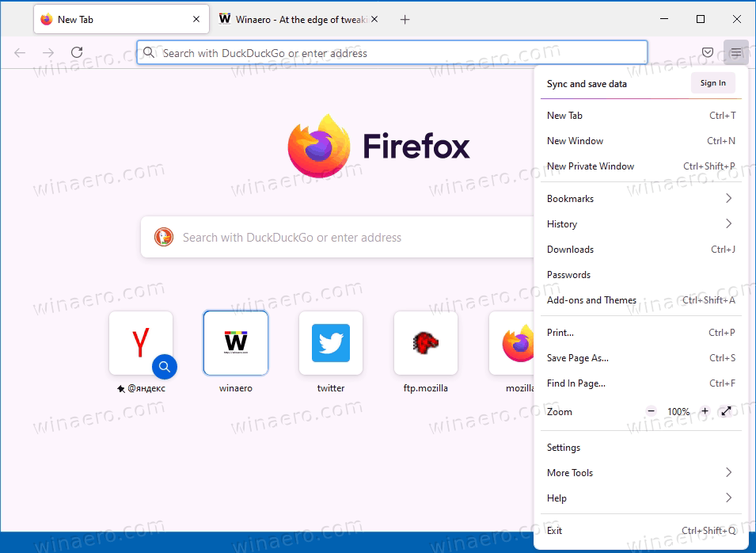Click the Sign In button
This screenshot has height=553, width=756.
point(712,82)
